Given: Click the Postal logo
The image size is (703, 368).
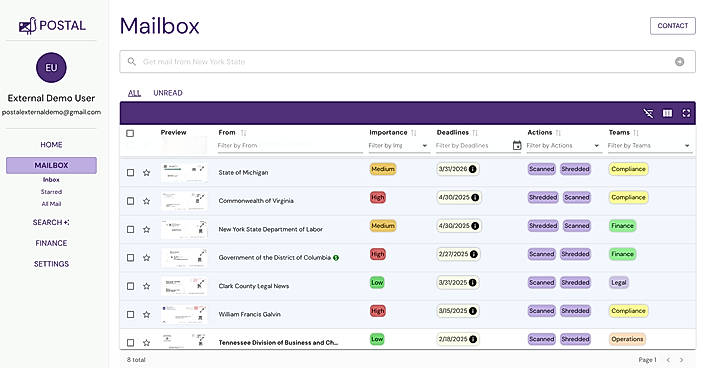Looking at the screenshot, I should pos(52,26).
